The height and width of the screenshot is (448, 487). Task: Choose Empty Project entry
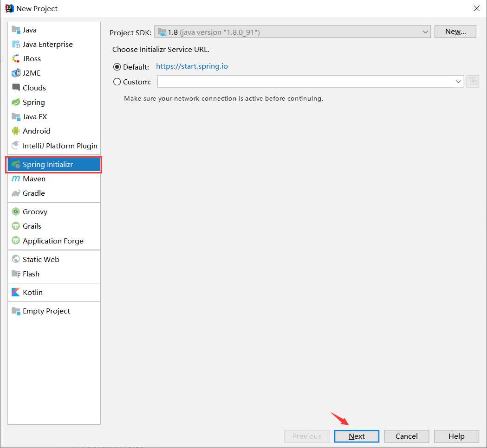(x=54, y=311)
